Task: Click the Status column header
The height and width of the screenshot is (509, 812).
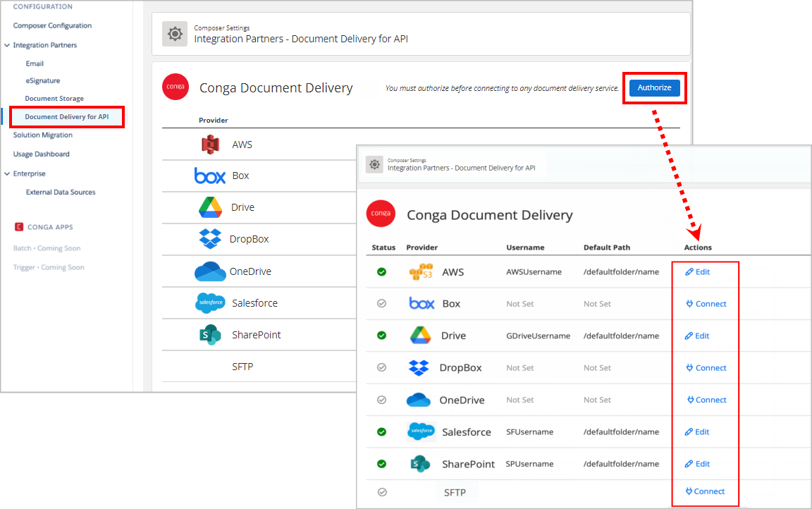Action: (x=383, y=247)
